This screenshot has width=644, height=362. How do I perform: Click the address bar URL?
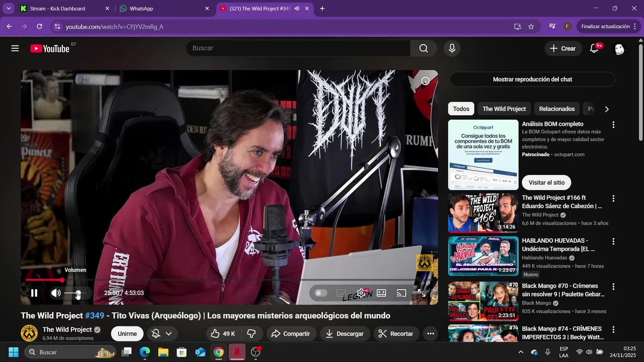(x=115, y=27)
